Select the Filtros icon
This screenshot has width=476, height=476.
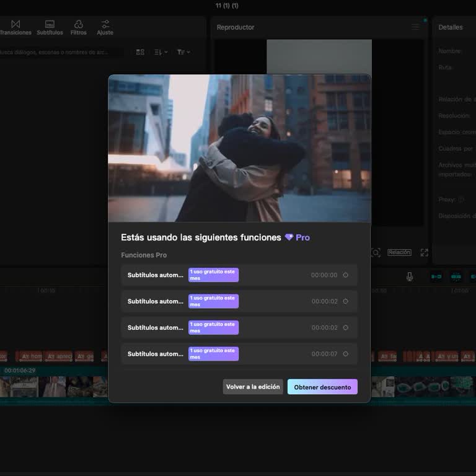point(79,27)
